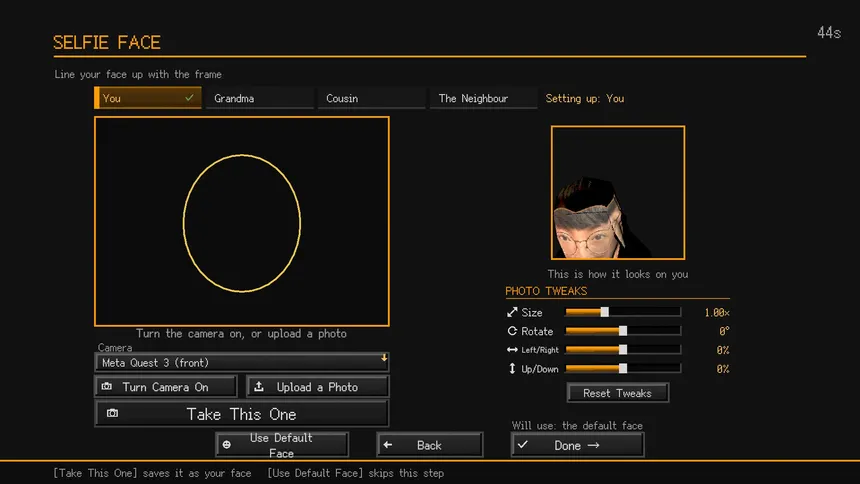860x484 pixels.
Task: Click 'This is how it looks on you' caption
Action: (618, 274)
